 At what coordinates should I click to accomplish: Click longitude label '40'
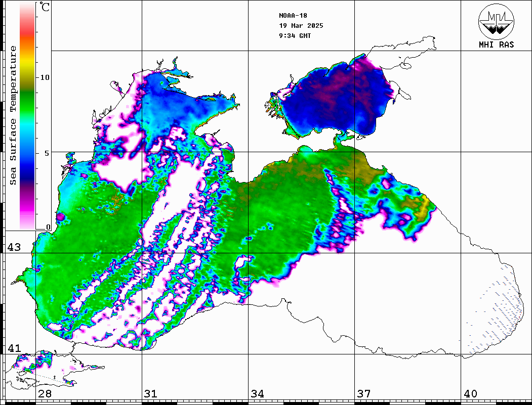(470, 394)
